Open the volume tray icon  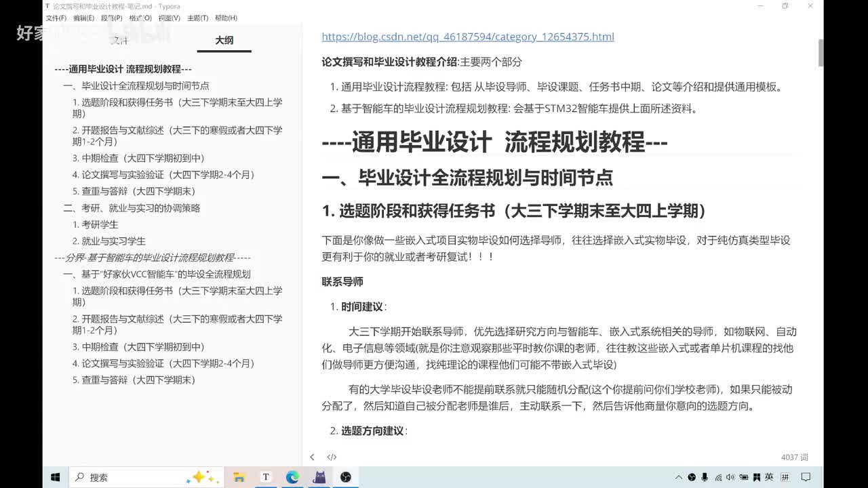730,477
